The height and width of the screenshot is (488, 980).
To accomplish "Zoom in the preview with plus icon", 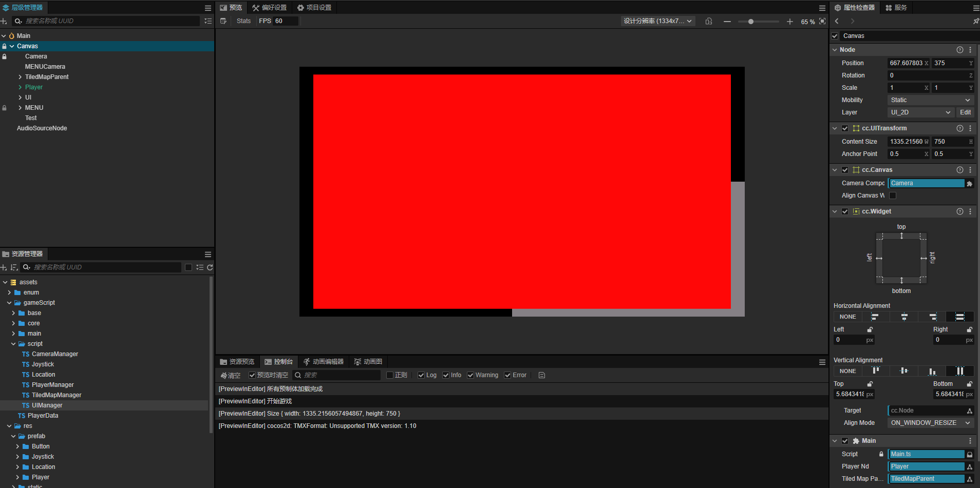I will click(790, 21).
